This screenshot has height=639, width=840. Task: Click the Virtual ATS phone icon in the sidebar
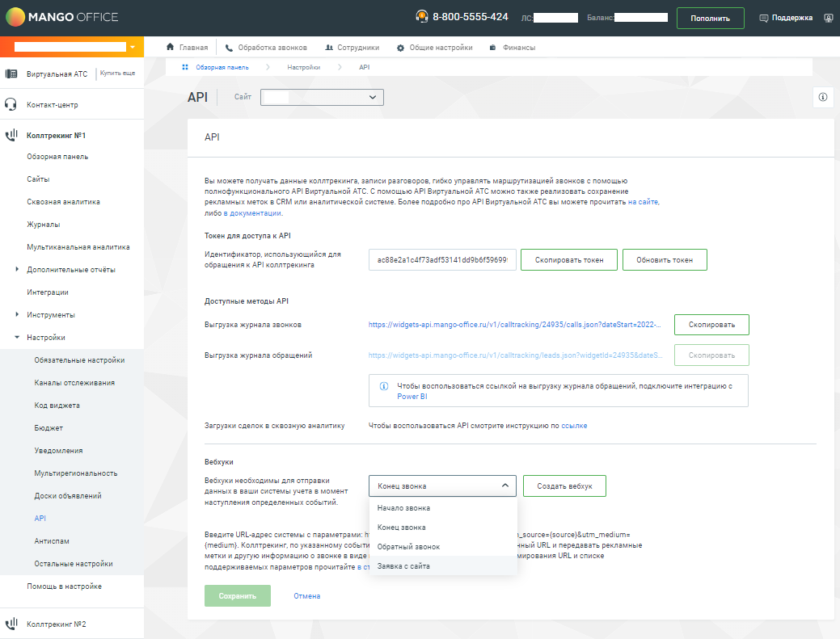coord(11,74)
